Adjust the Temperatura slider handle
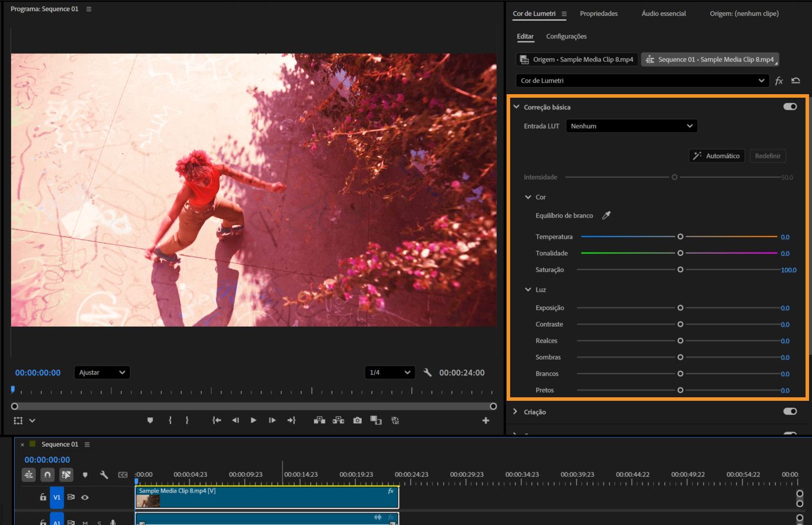 680,237
